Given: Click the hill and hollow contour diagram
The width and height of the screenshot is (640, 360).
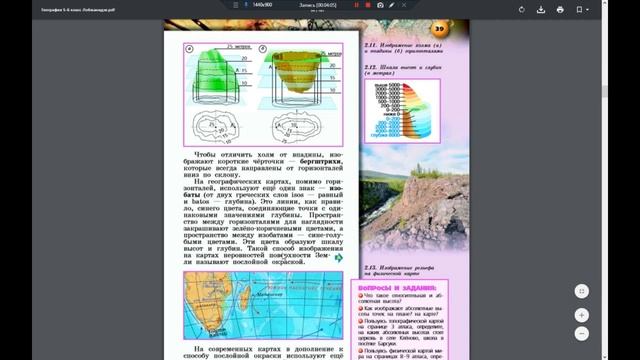Looking at the screenshot, I should [263, 95].
